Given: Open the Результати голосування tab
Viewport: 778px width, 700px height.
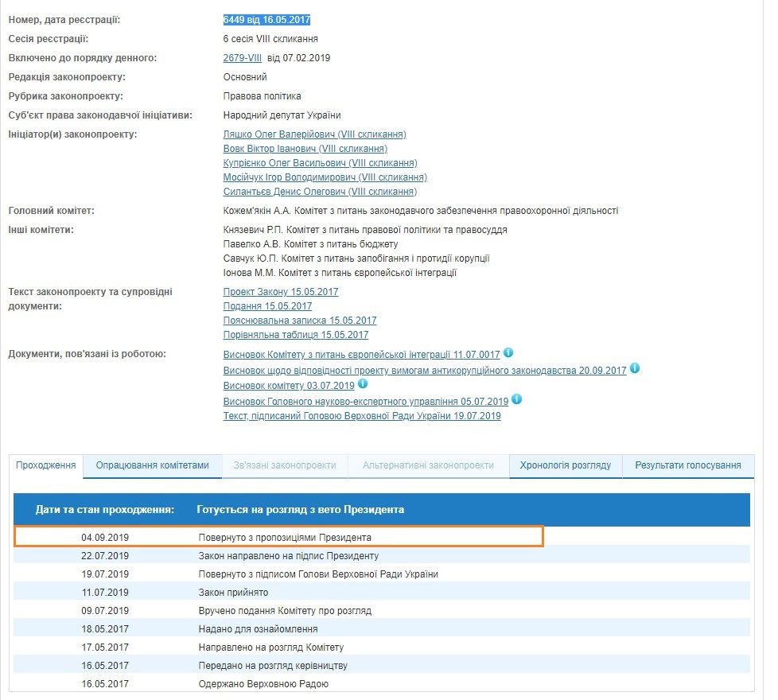Looking at the screenshot, I should click(x=687, y=465).
